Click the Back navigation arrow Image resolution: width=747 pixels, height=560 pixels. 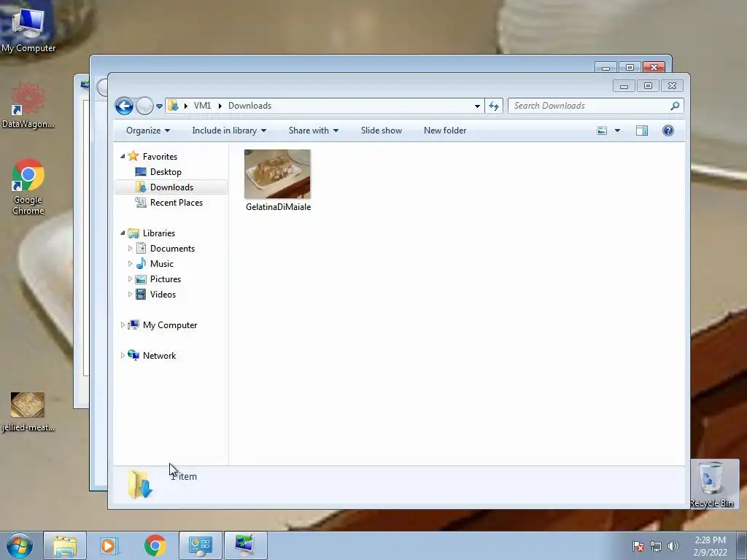[124, 106]
